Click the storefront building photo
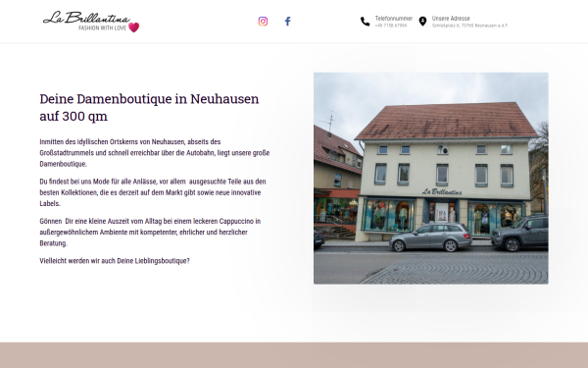Screen dimensions: 588x368 click(431, 179)
